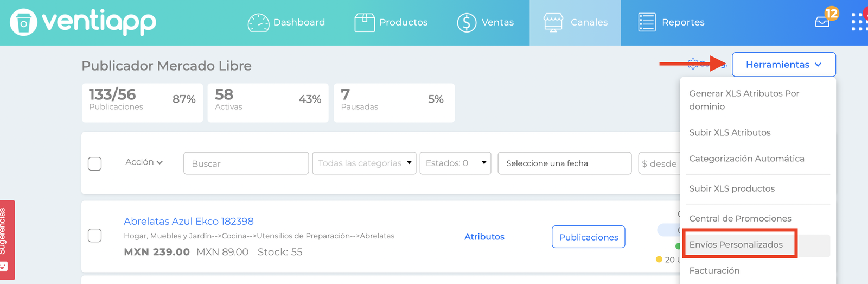
Task: Expand the Herramientas dropdown
Action: (x=784, y=65)
